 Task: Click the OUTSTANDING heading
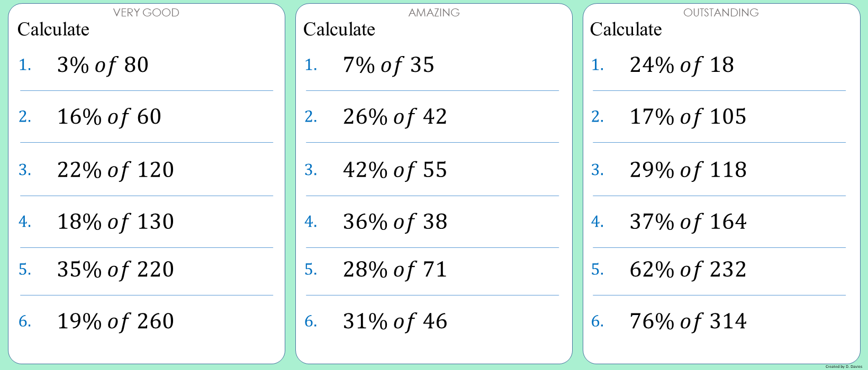pos(721,13)
